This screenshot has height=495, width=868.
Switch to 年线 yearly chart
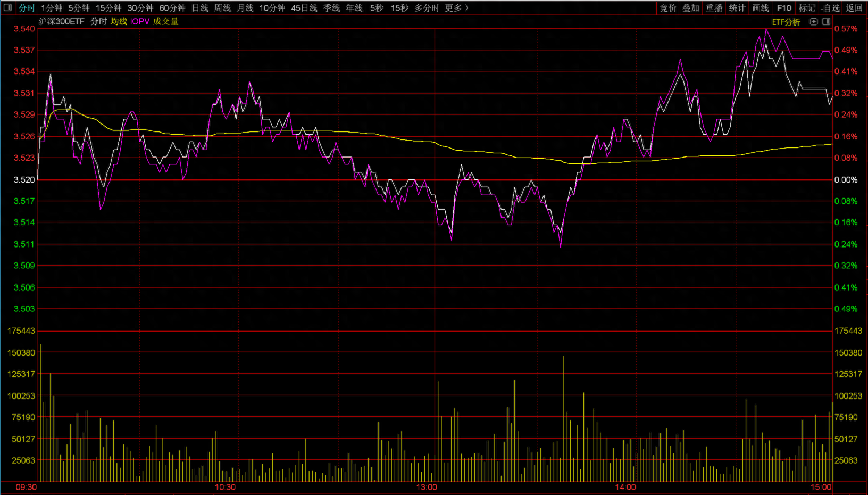click(354, 8)
